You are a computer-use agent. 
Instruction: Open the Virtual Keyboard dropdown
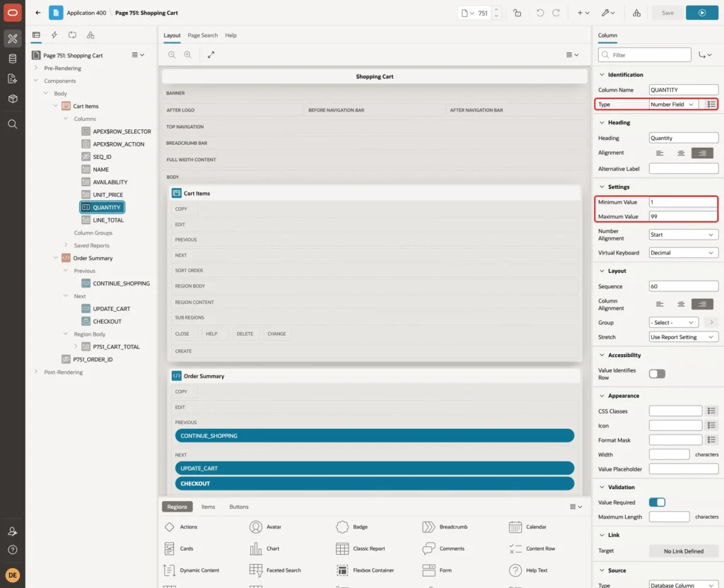pyautogui.click(x=683, y=253)
